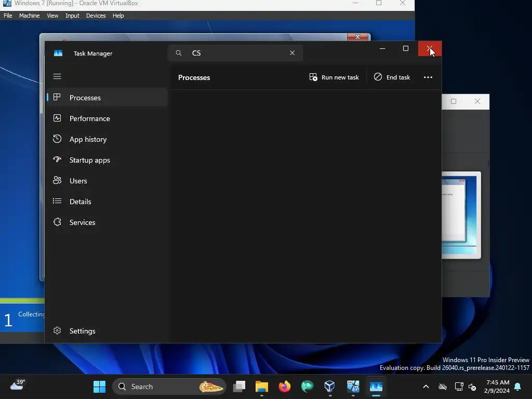Screen dimensions: 532x399
Task: Open File menu in VirtualBox window
Action: point(8,16)
